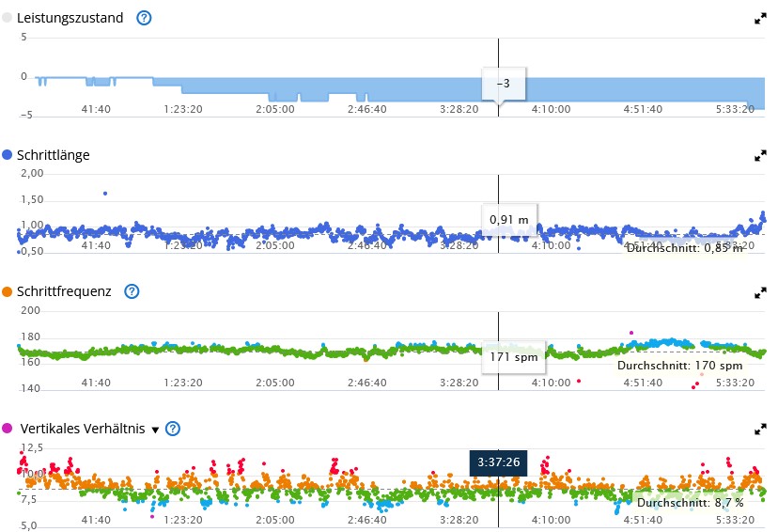The height and width of the screenshot is (532, 778).
Task: Expand Vertikales Verhältnis chart to fullscreen
Action: 760,430
